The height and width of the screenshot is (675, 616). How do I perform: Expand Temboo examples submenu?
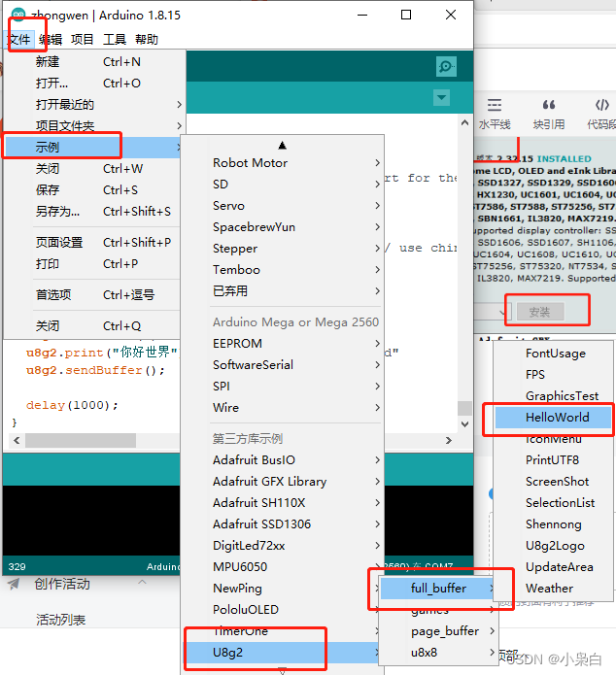282,270
